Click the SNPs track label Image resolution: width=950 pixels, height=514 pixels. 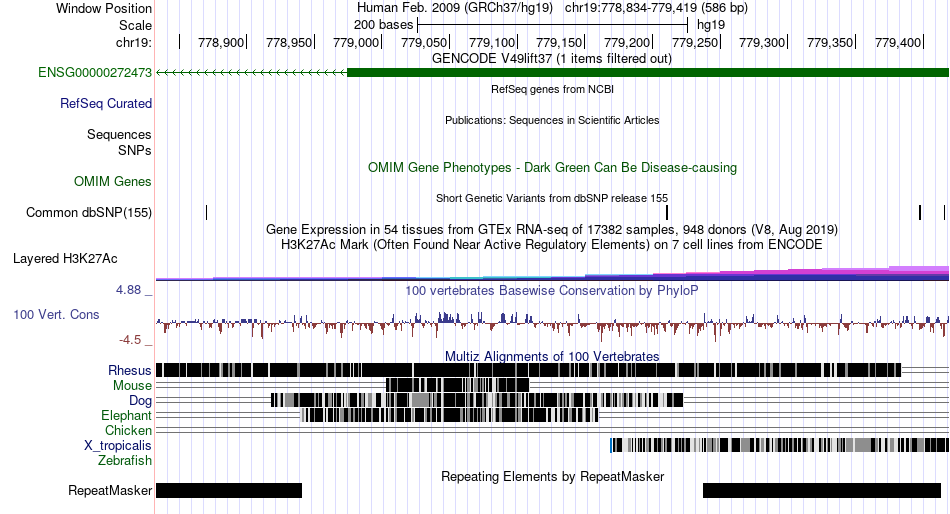[135, 150]
